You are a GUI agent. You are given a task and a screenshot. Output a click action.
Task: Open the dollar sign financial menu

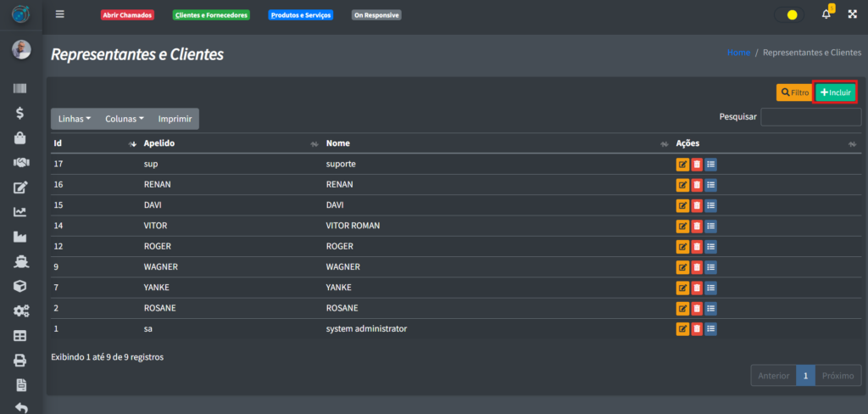[x=21, y=113]
